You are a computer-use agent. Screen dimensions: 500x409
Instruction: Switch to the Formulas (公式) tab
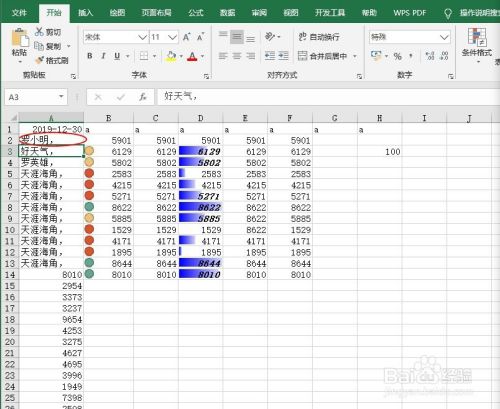196,13
